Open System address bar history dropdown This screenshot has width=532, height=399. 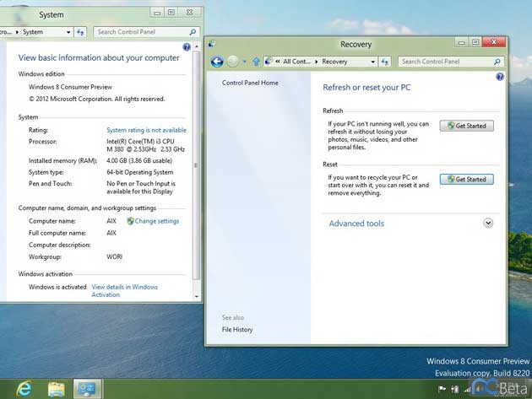point(68,32)
